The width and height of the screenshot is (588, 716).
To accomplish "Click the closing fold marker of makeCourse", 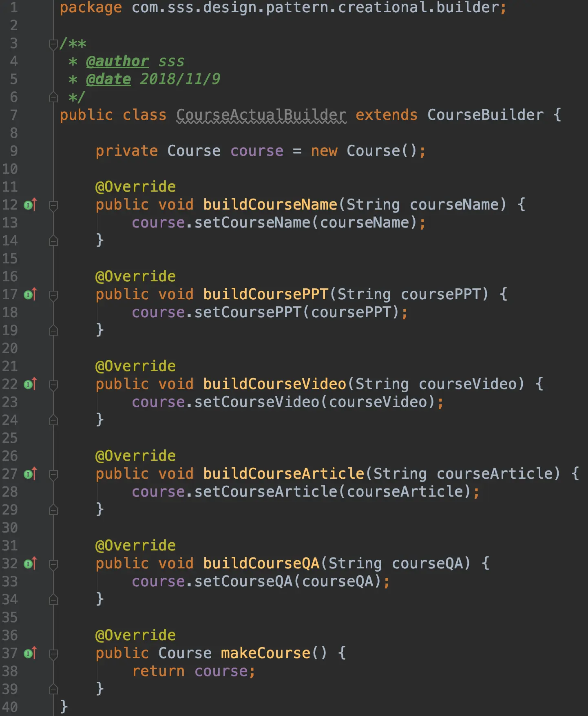I will tap(53, 689).
